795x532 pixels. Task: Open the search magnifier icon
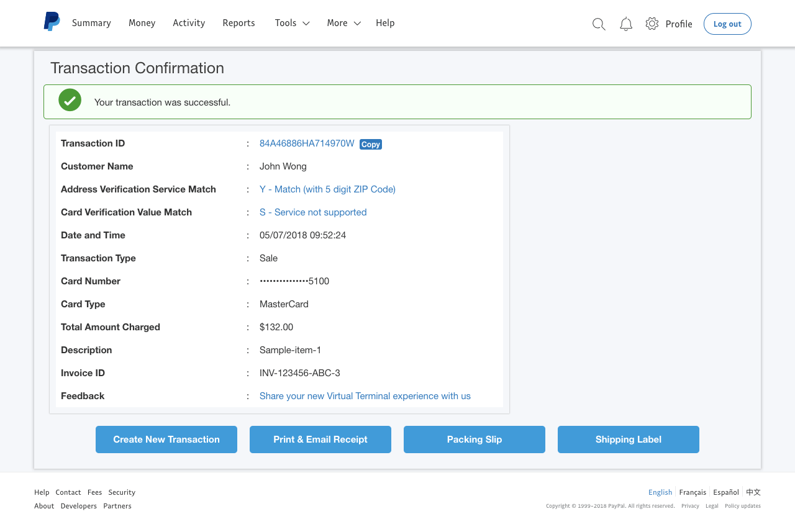(599, 24)
